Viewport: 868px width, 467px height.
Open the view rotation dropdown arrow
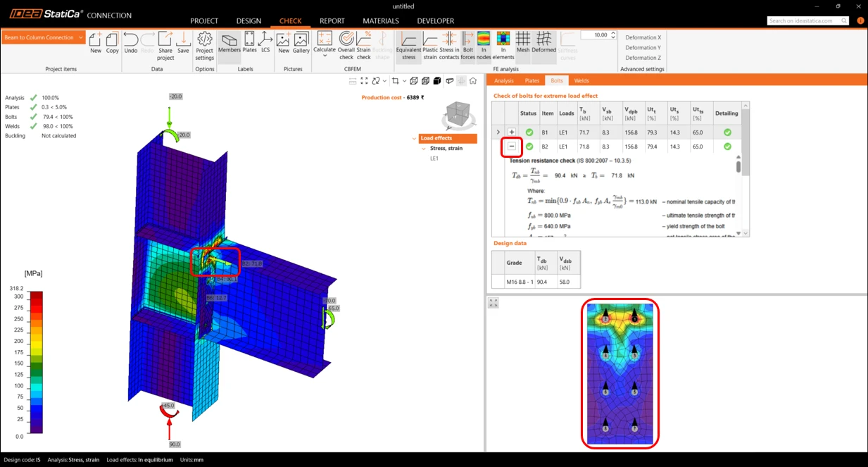click(386, 81)
